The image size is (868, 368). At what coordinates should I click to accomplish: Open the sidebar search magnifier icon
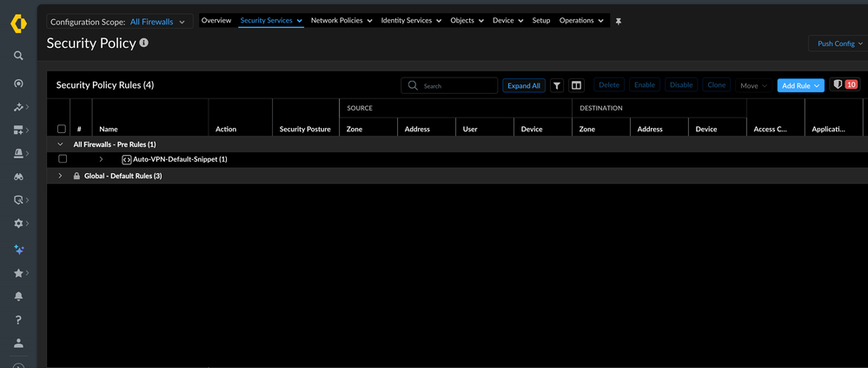[18, 56]
